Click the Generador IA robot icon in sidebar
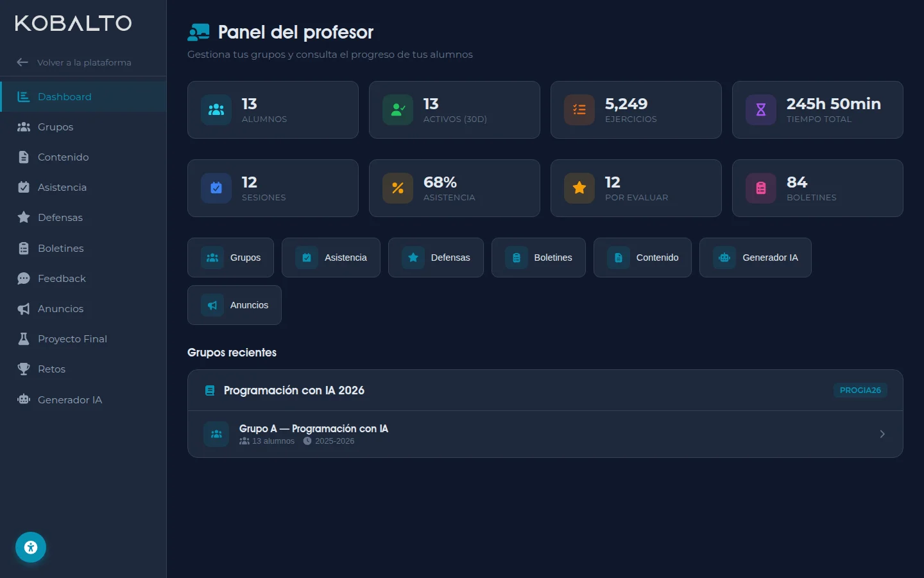Screen dimensions: 924x578 pyautogui.click(x=24, y=399)
